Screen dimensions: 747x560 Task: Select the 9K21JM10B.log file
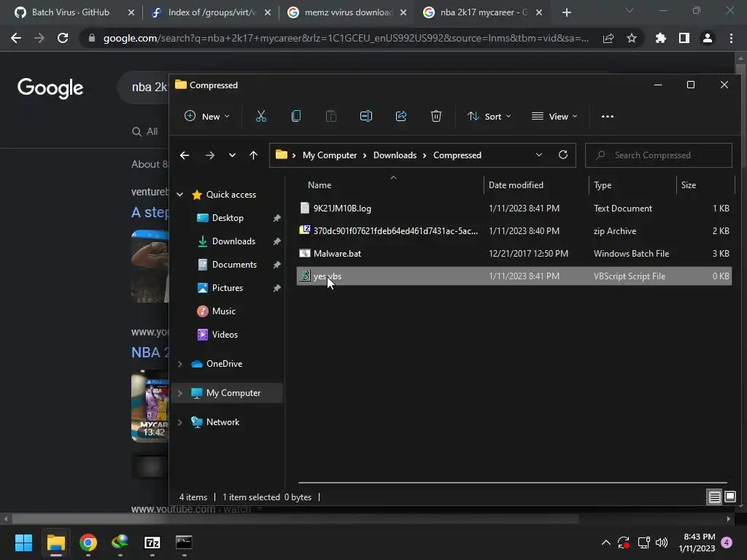point(514,208)
